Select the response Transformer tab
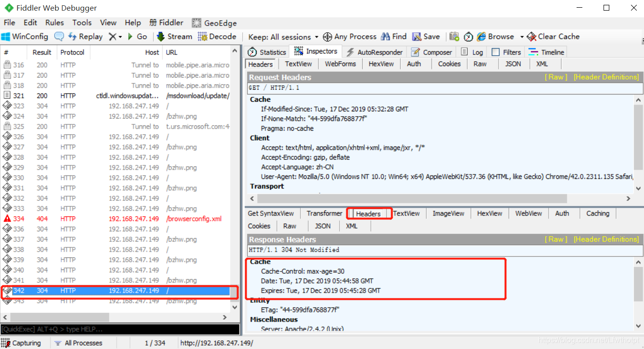This screenshot has height=349, width=644. click(x=324, y=214)
